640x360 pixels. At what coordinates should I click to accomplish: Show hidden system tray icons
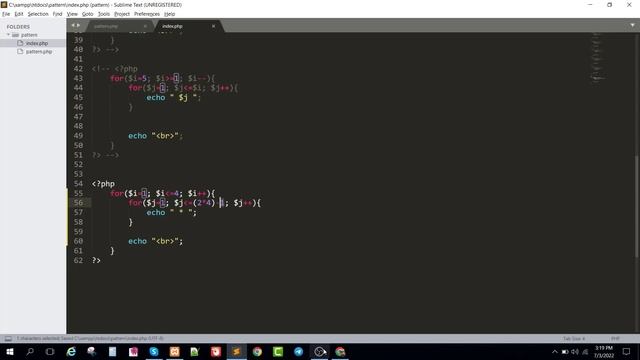tap(554, 351)
